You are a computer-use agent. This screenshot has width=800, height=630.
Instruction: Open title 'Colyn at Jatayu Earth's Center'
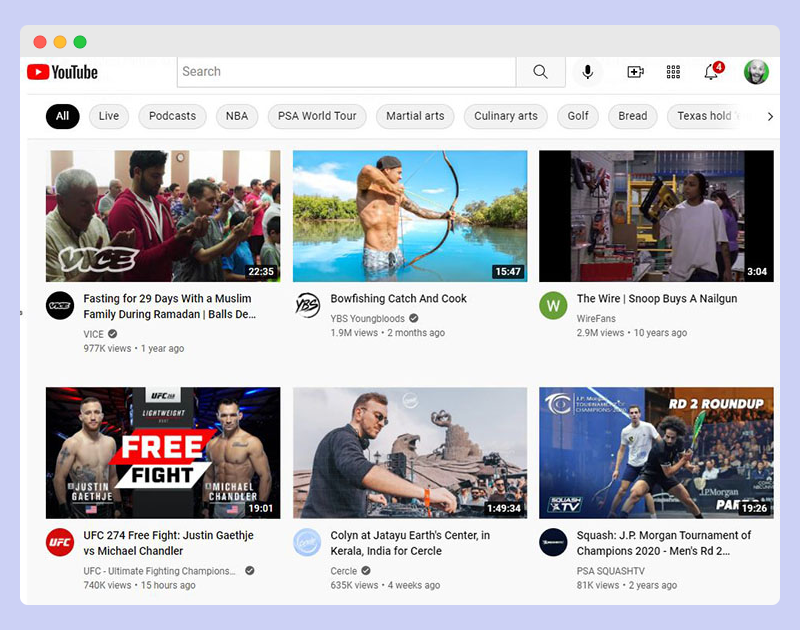click(x=410, y=543)
